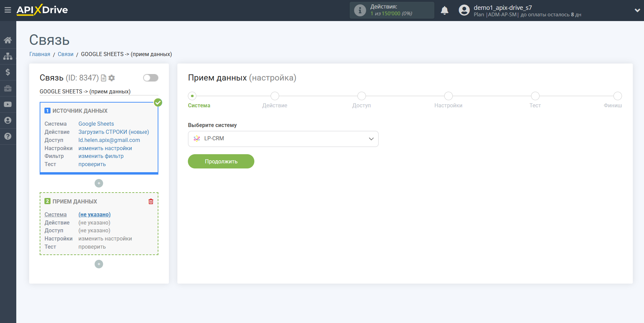Click the ИСТОЧНИК ДАННЫХ heading
This screenshot has height=323, width=644.
pyautogui.click(x=80, y=111)
